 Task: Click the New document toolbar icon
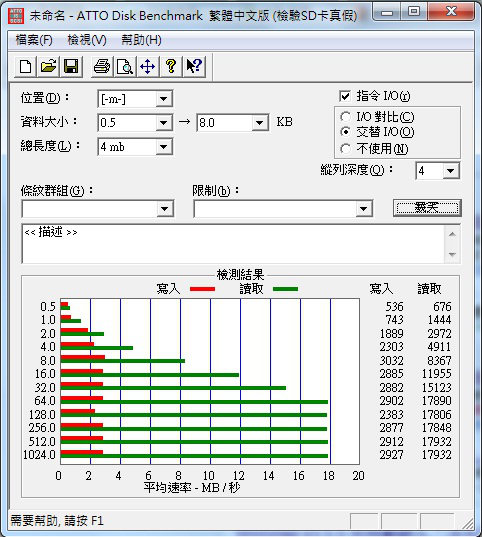[26, 66]
